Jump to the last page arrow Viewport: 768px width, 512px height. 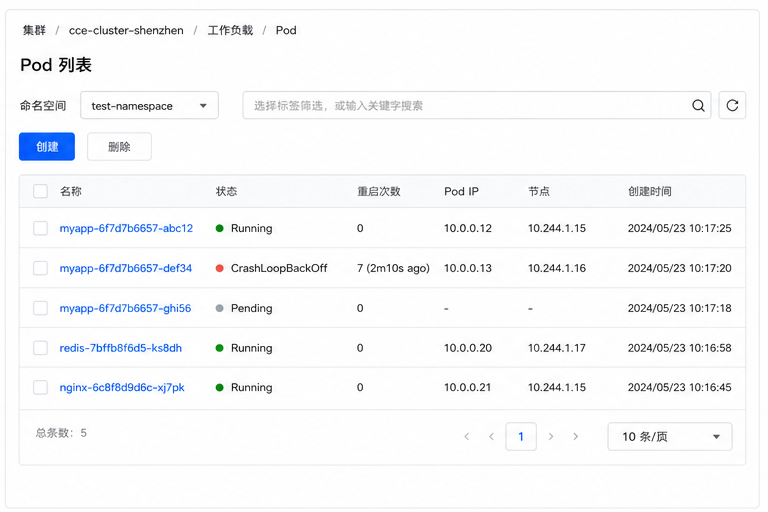(x=576, y=437)
